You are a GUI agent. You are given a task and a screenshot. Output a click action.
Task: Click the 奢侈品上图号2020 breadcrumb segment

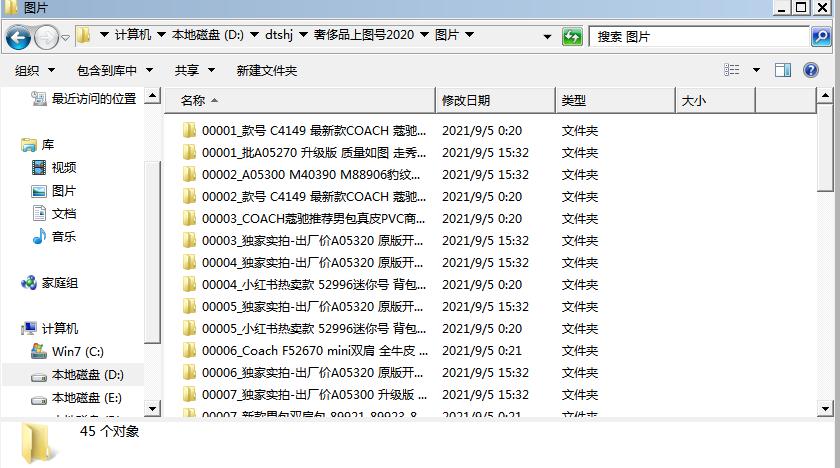[364, 35]
